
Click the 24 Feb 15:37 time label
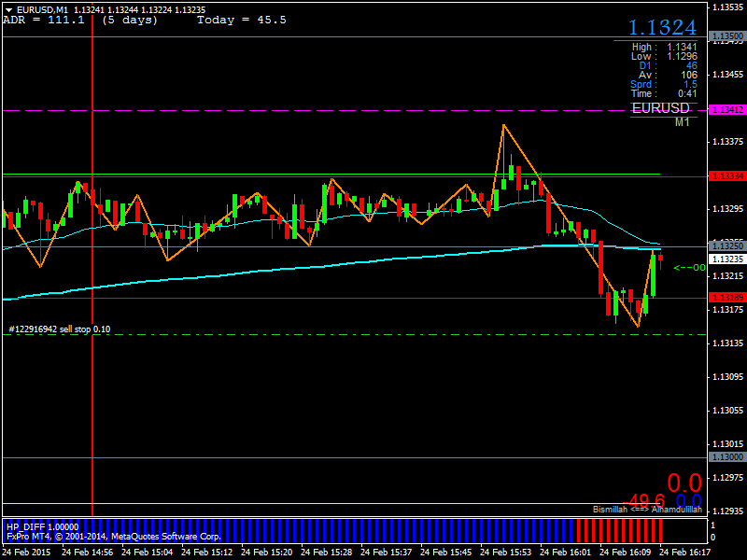coord(386,553)
